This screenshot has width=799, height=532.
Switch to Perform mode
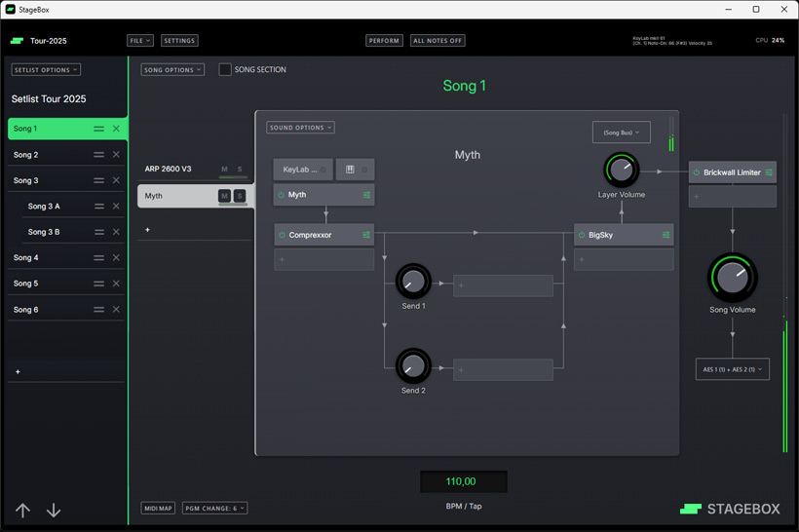click(384, 40)
